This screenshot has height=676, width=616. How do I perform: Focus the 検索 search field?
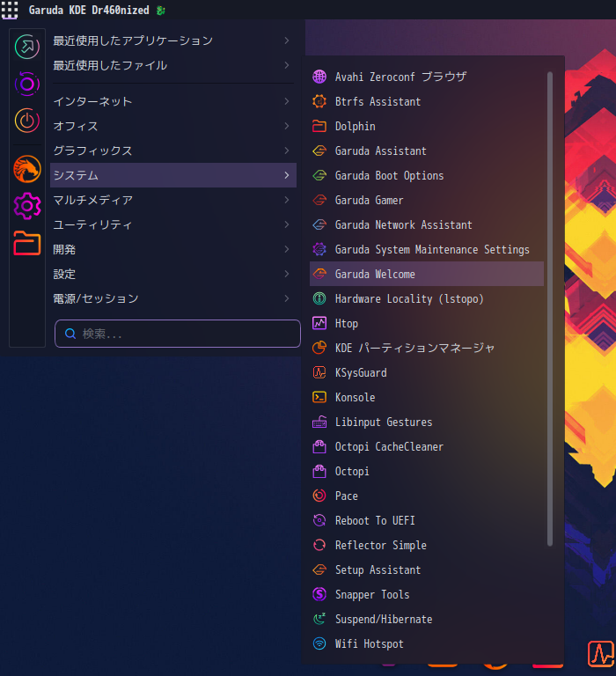tap(178, 334)
